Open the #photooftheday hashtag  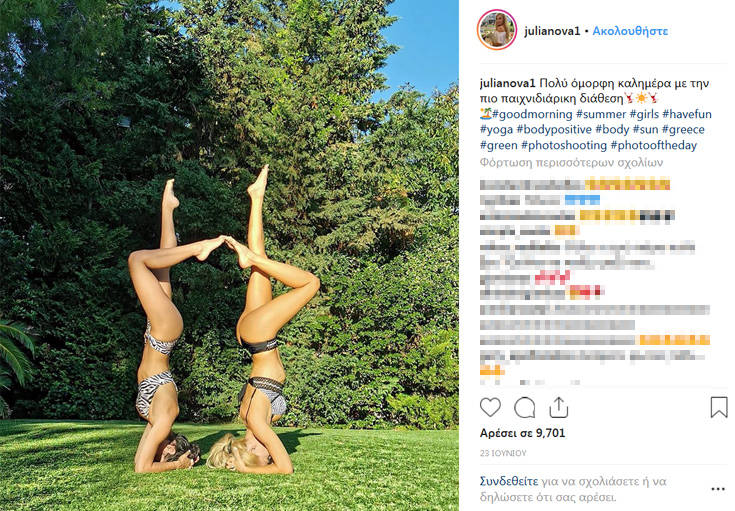click(653, 145)
